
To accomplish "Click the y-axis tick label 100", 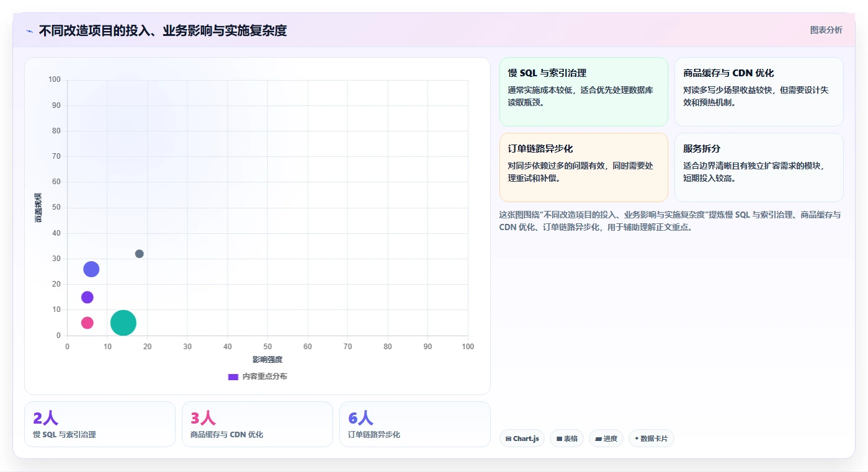I will tap(55, 79).
